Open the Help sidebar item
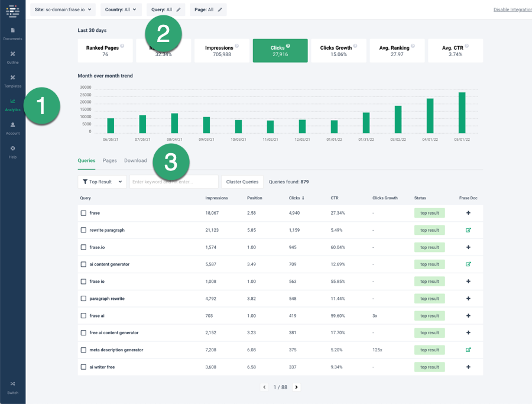Image resolution: width=532 pixels, height=404 pixels. pos(12,153)
